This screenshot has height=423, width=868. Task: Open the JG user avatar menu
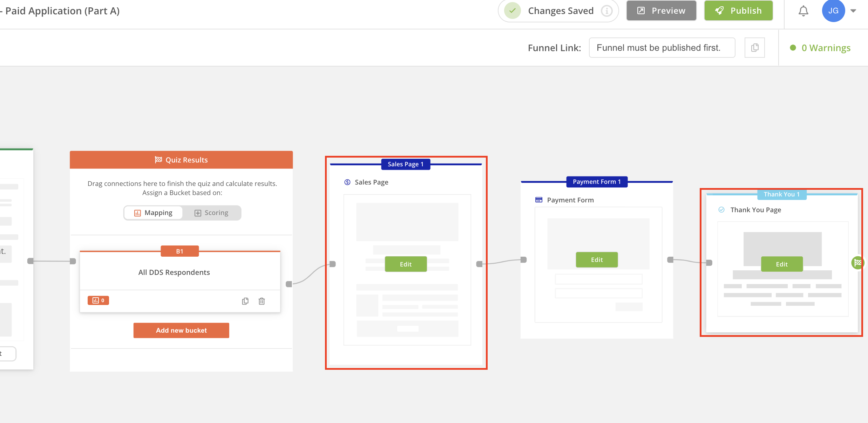[x=833, y=11]
